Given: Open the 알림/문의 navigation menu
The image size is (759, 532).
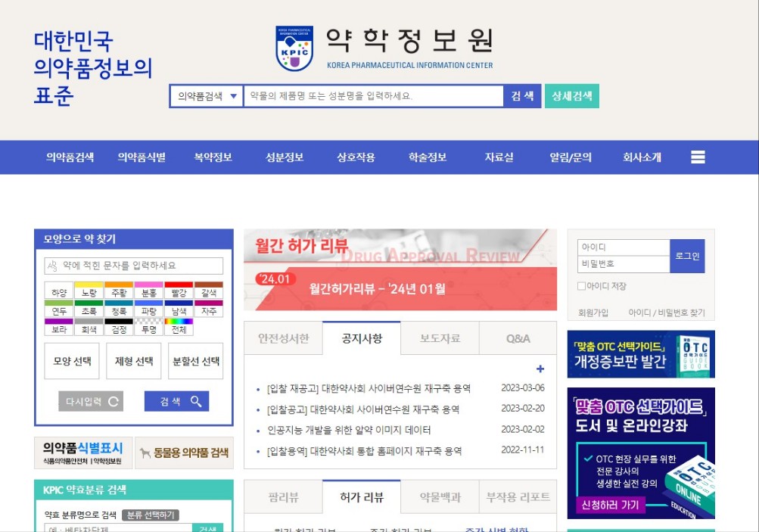Looking at the screenshot, I should (571, 157).
